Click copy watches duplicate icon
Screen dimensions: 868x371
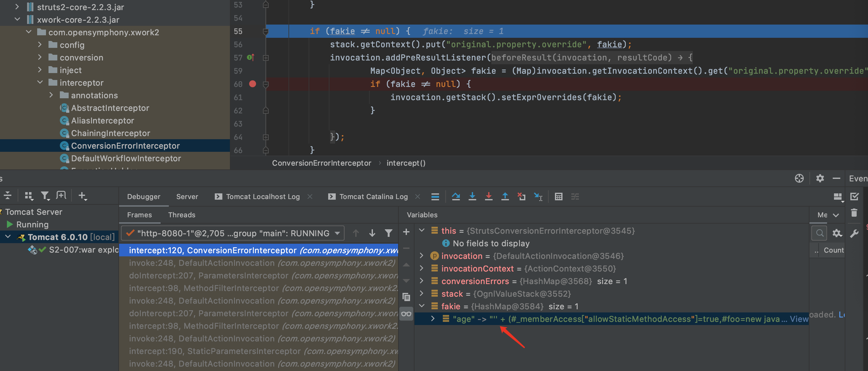(x=406, y=297)
